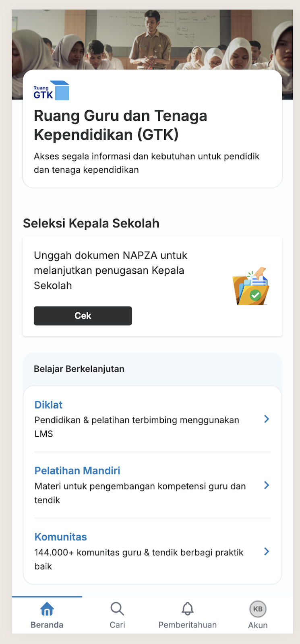Open the Diklat link title
The width and height of the screenshot is (300, 644).
click(49, 405)
